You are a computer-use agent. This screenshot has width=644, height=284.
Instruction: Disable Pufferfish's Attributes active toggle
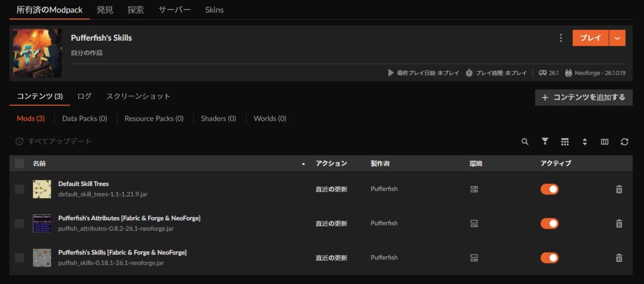[549, 223]
